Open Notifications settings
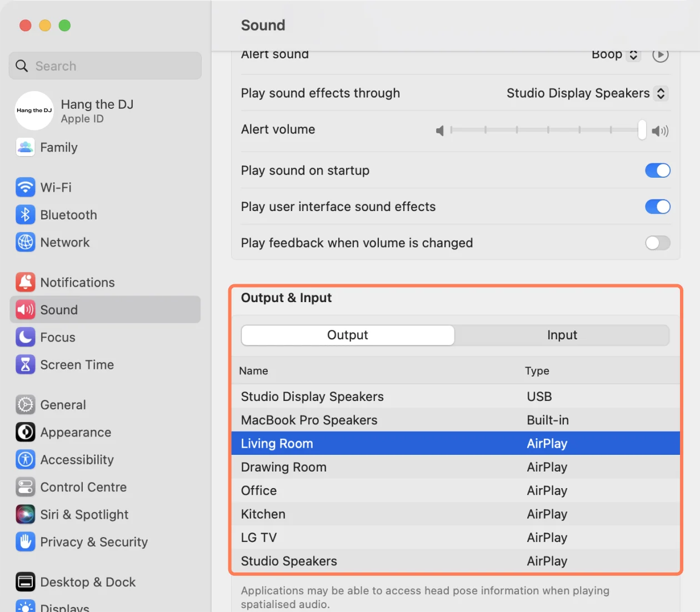700x612 pixels. [x=78, y=282]
